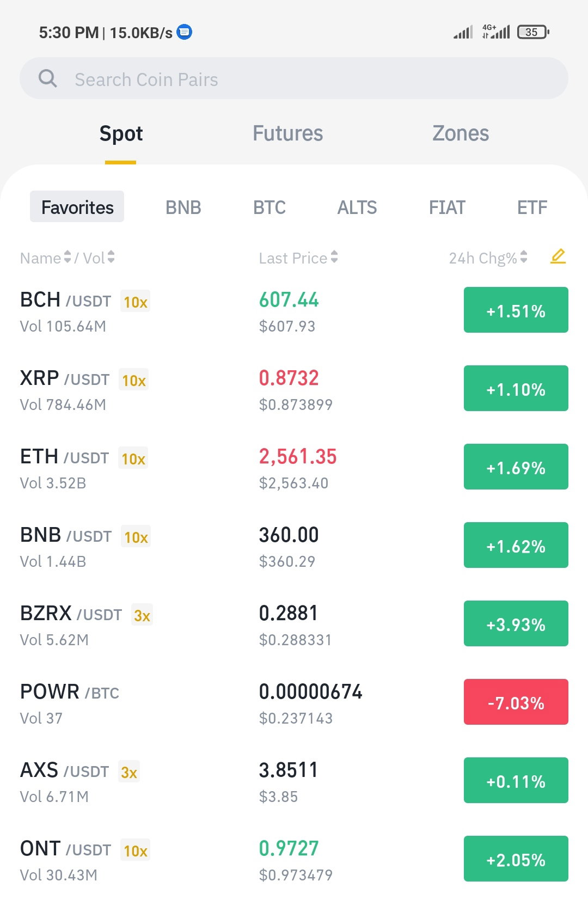Open the ETH/USDT pair row

coord(294,467)
